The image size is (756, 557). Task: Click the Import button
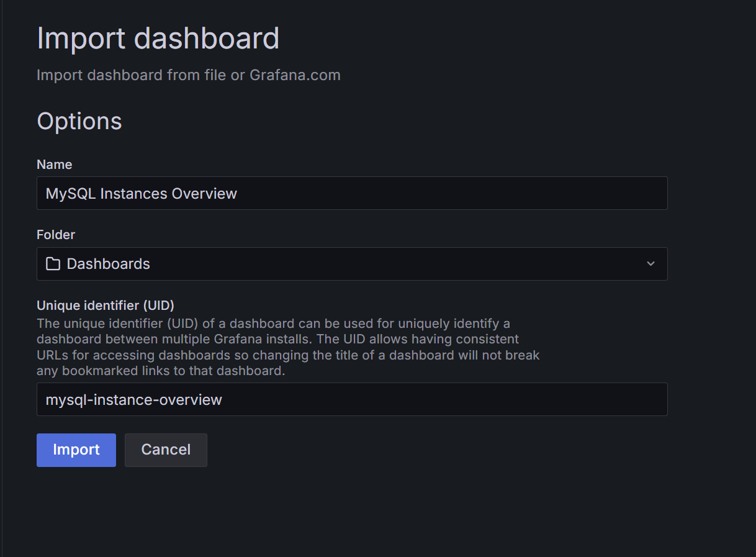point(76,450)
